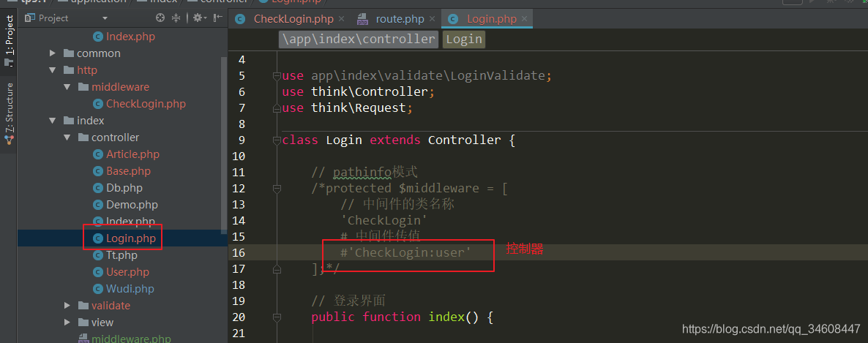Click the class icon beside Article.php

[x=97, y=154]
